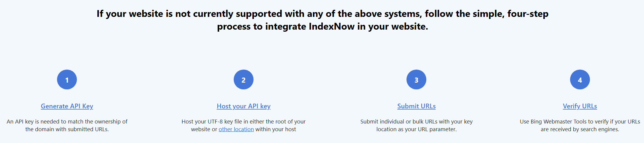The width and height of the screenshot is (644, 143).
Task: Follow the Submit URLs link
Action: click(x=417, y=106)
